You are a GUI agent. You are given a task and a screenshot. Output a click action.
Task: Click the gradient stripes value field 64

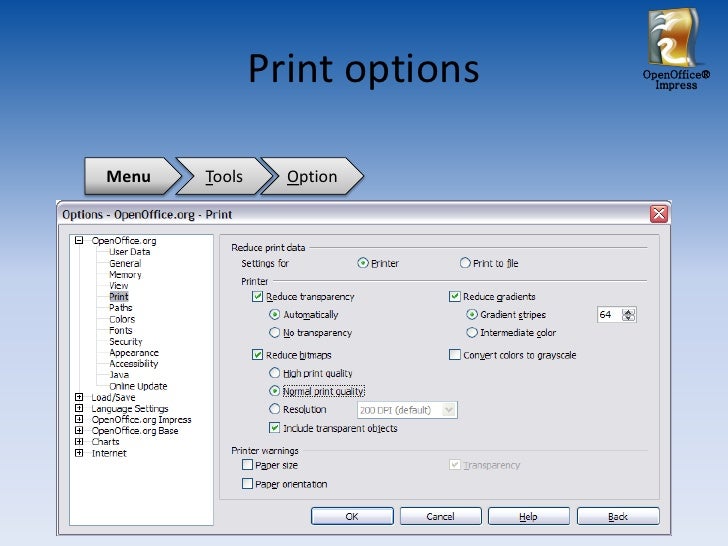click(x=610, y=315)
